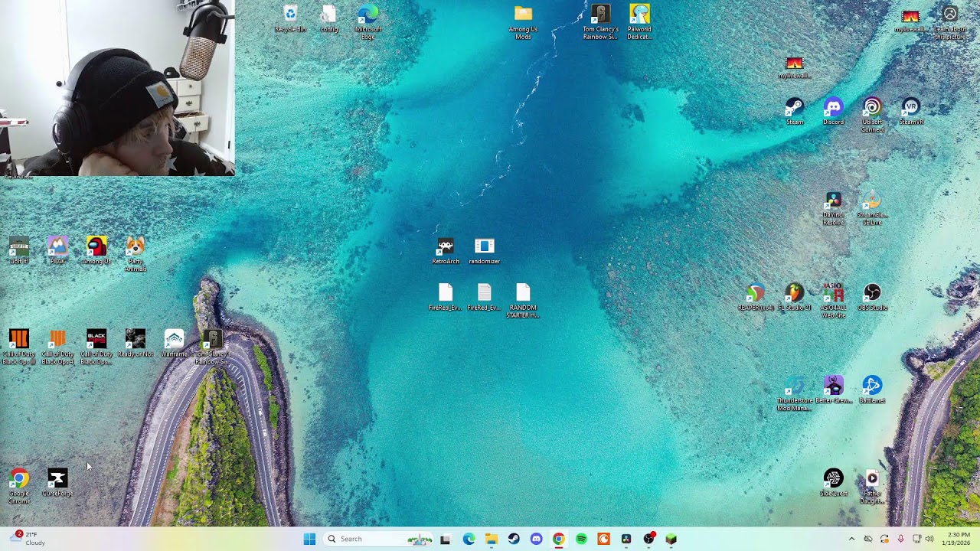Open the FL Studio 21 shortcut
This screenshot has height=551, width=980.
795,298
